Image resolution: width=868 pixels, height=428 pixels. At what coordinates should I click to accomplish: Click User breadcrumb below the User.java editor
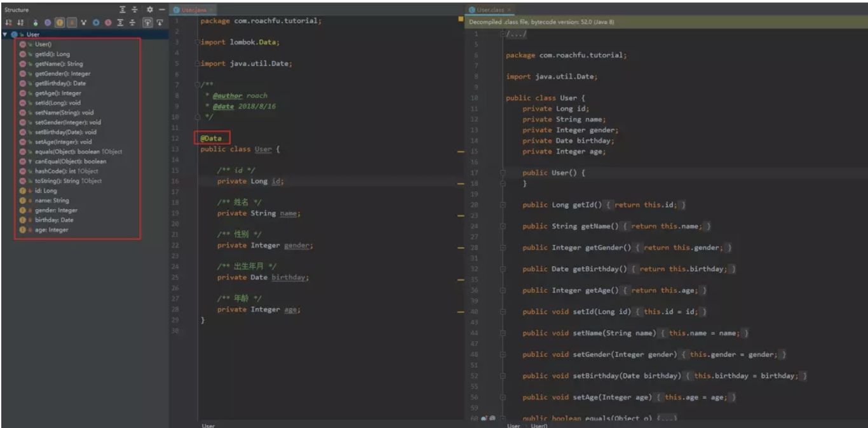click(x=208, y=425)
